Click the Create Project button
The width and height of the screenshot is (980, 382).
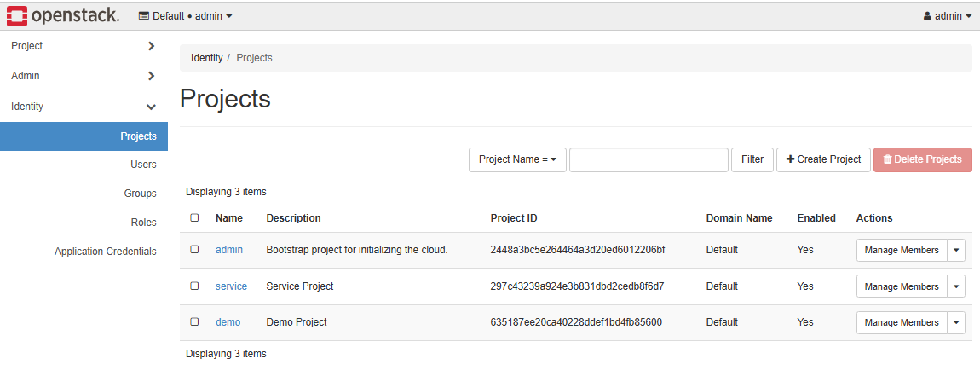pyautogui.click(x=823, y=159)
